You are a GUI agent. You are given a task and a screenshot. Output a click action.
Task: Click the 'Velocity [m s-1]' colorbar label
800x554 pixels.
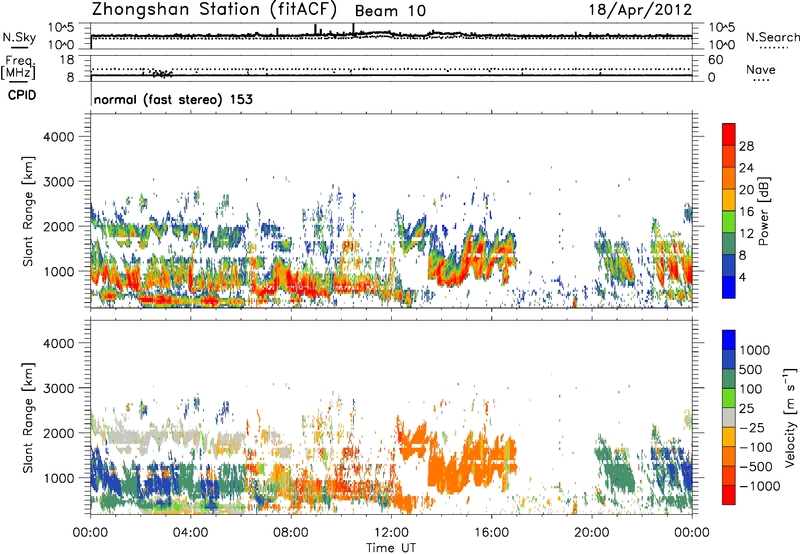point(790,417)
